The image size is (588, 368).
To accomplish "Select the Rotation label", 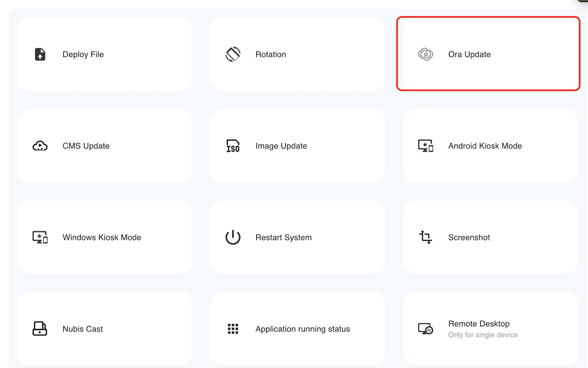I will (x=271, y=54).
